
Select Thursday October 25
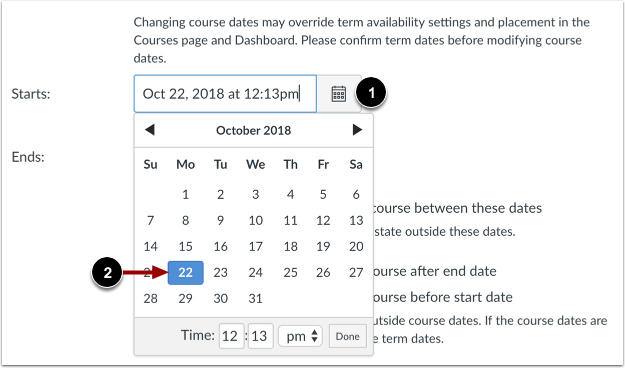pyautogui.click(x=291, y=273)
